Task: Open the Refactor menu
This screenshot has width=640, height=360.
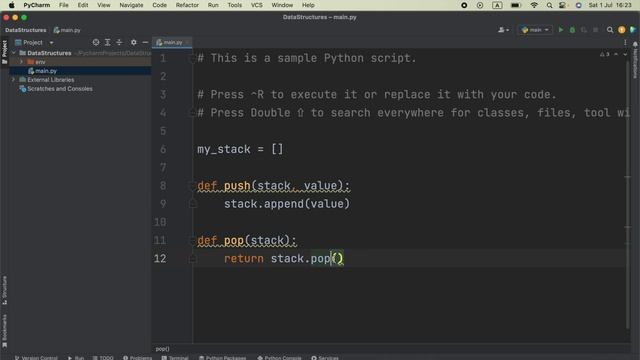Action: click(187, 5)
